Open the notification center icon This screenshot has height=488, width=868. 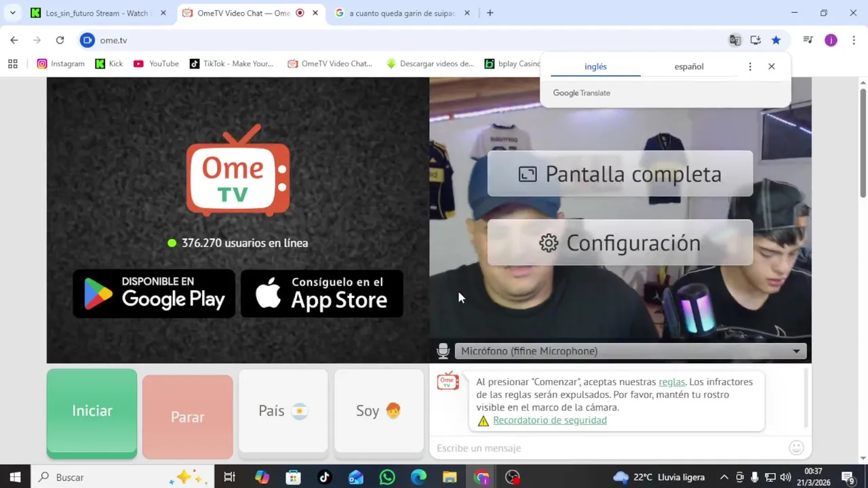tap(848, 477)
